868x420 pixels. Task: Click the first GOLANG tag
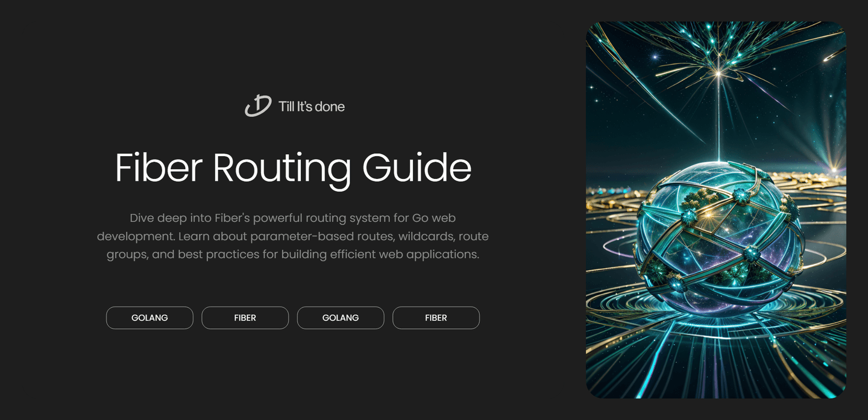click(x=149, y=318)
